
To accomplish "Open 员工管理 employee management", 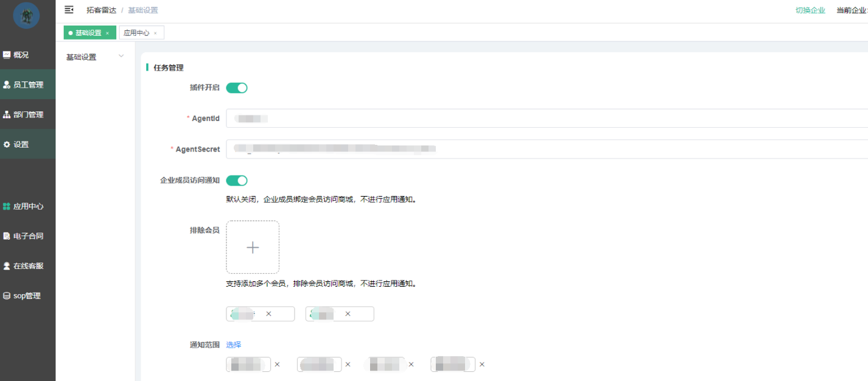I will point(28,85).
